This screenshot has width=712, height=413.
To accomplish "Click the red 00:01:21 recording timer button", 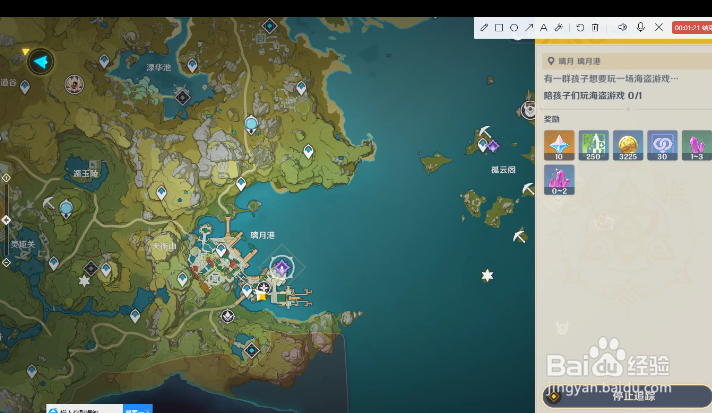I will click(692, 28).
